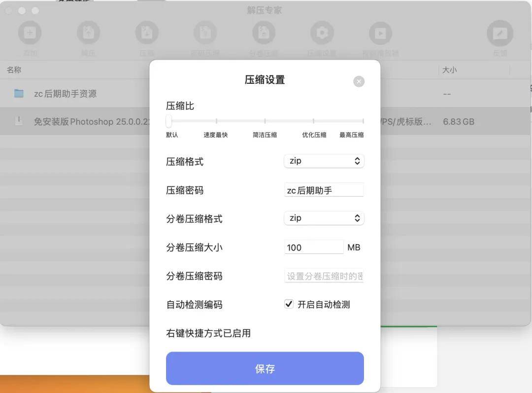The image size is (532, 393).
Task: Click the 优化压缩 label under the slider
Action: [x=314, y=135]
